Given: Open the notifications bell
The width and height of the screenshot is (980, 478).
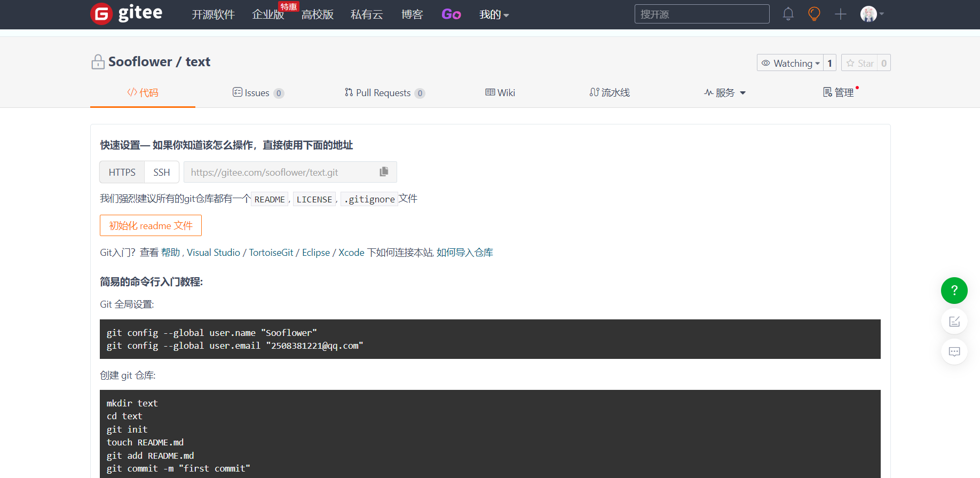Looking at the screenshot, I should pos(788,14).
